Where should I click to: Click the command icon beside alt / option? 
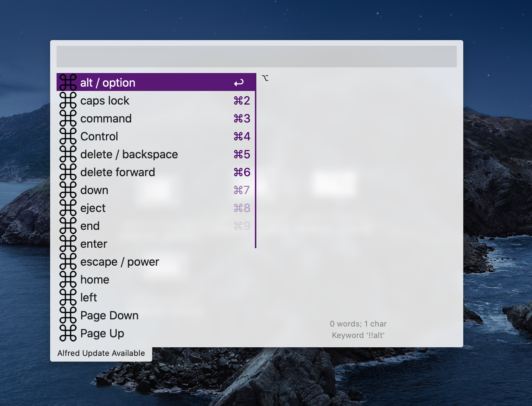[68, 82]
